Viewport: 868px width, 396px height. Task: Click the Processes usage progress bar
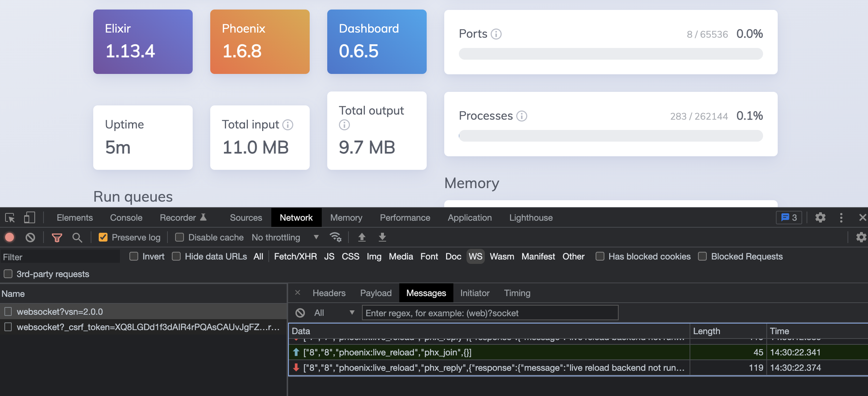[x=610, y=136]
